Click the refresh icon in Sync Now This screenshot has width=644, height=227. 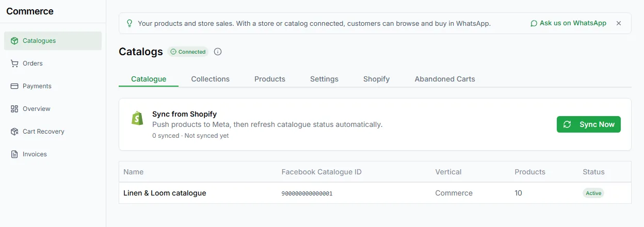pyautogui.click(x=567, y=124)
